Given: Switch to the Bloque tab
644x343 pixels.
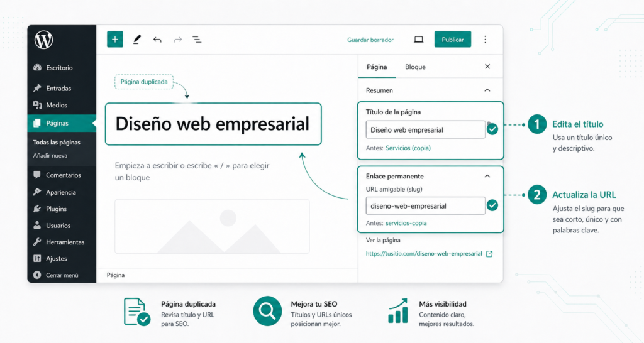Looking at the screenshot, I should [x=415, y=67].
